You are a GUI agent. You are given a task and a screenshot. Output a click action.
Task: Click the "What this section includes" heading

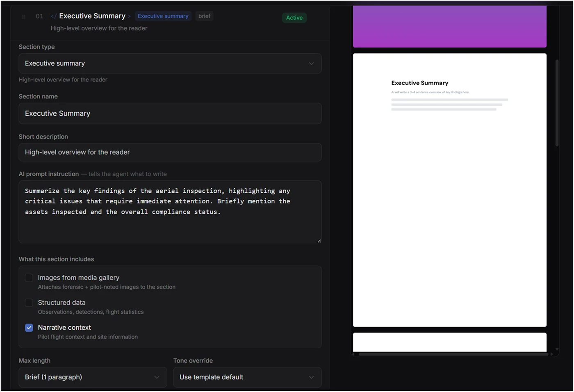(x=56, y=259)
